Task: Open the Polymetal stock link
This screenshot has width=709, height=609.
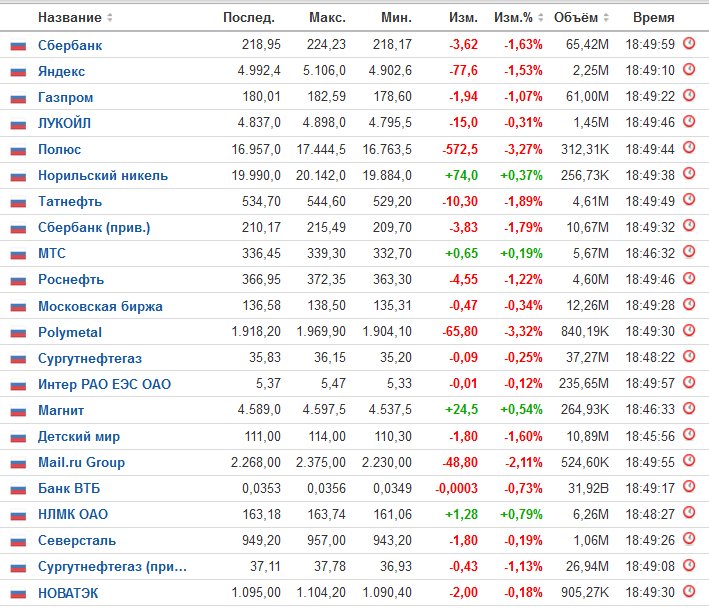Action: (x=70, y=332)
